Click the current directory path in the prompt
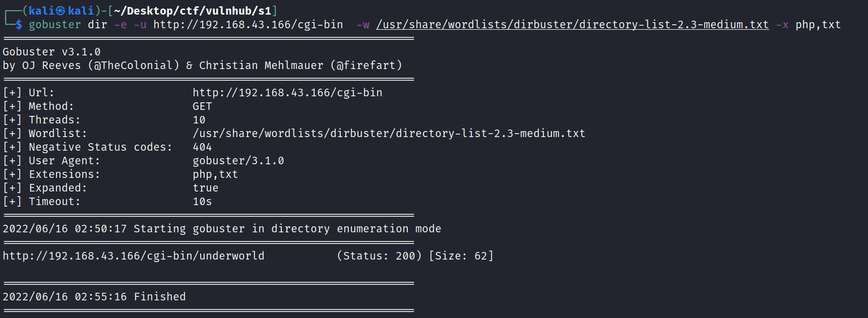Screen dimensions: 868x318 pos(192,11)
